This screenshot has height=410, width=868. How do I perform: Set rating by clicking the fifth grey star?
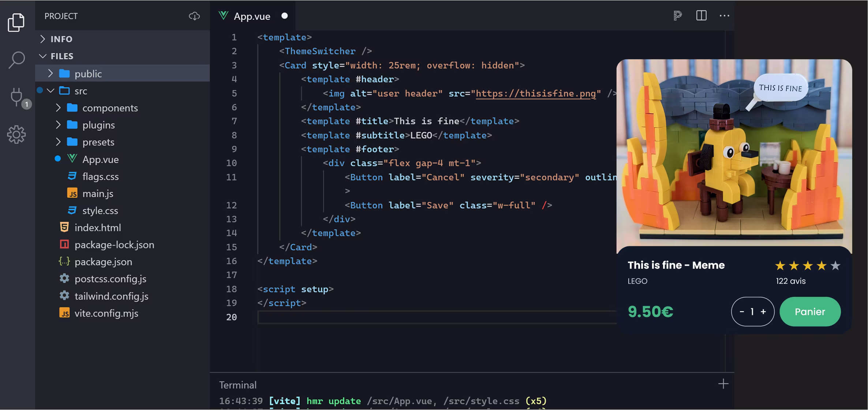(835, 266)
